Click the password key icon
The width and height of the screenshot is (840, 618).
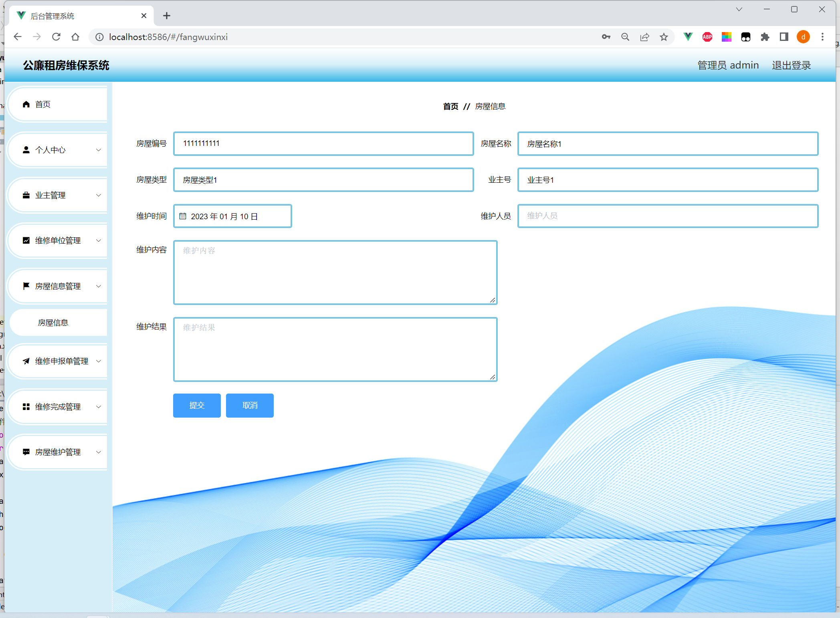(606, 37)
